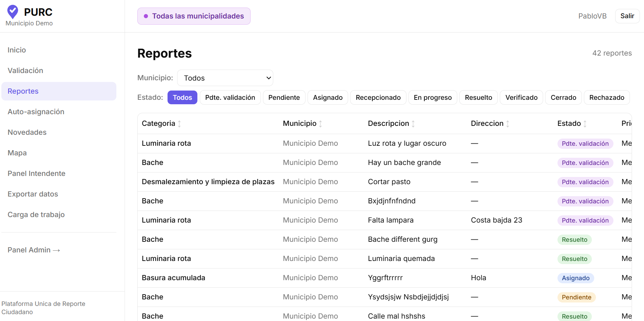
Task: Click the Salir button
Action: point(627,16)
